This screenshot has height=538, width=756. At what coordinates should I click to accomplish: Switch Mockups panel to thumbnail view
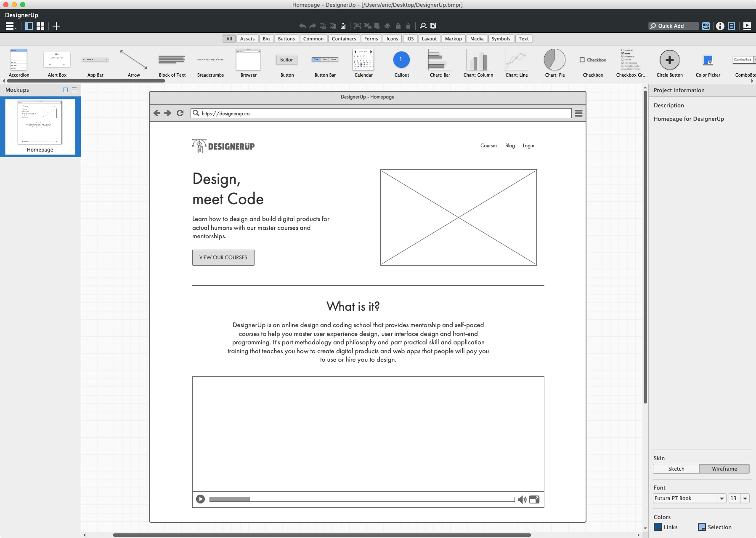pos(65,90)
